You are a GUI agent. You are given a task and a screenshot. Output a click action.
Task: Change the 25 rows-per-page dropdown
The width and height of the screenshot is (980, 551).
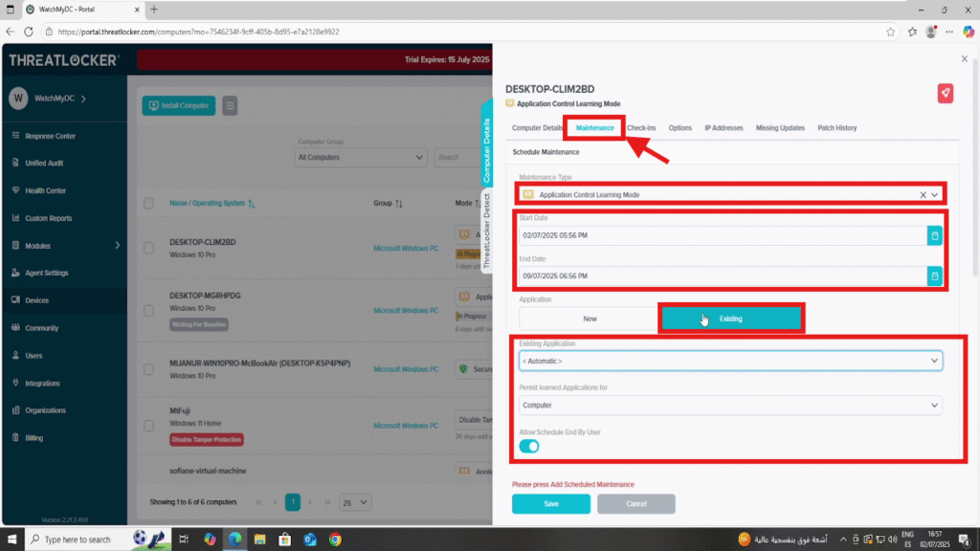pos(354,502)
